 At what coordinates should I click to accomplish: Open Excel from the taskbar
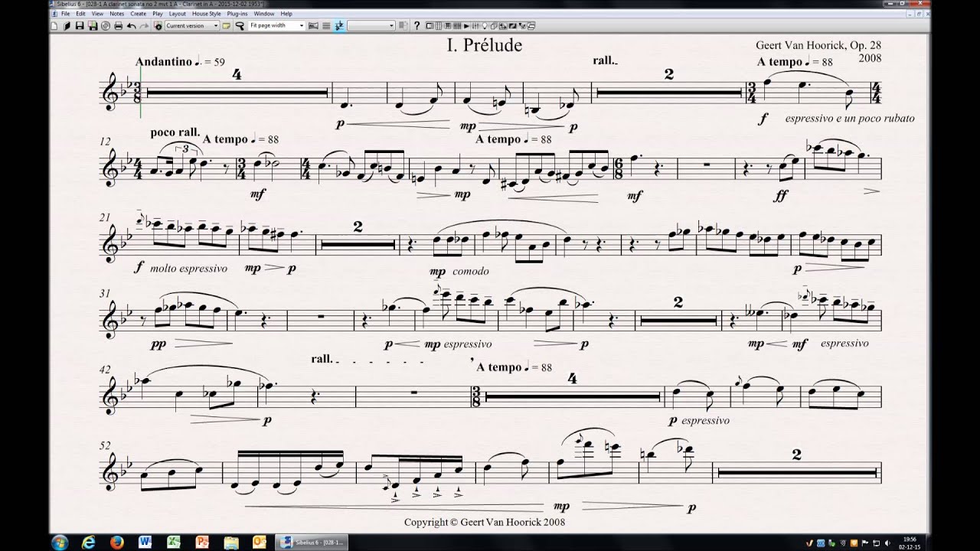[174, 542]
